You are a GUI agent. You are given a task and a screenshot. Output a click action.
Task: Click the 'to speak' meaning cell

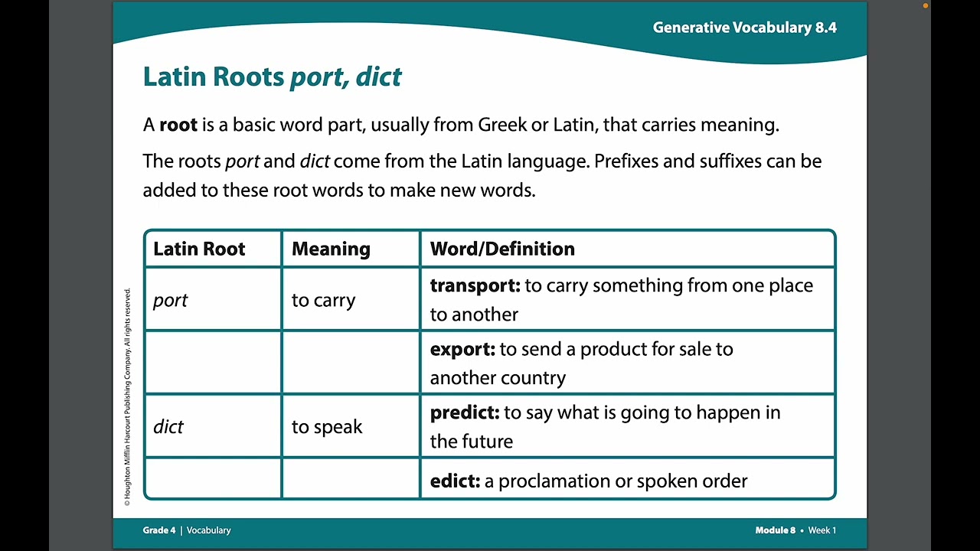click(351, 426)
